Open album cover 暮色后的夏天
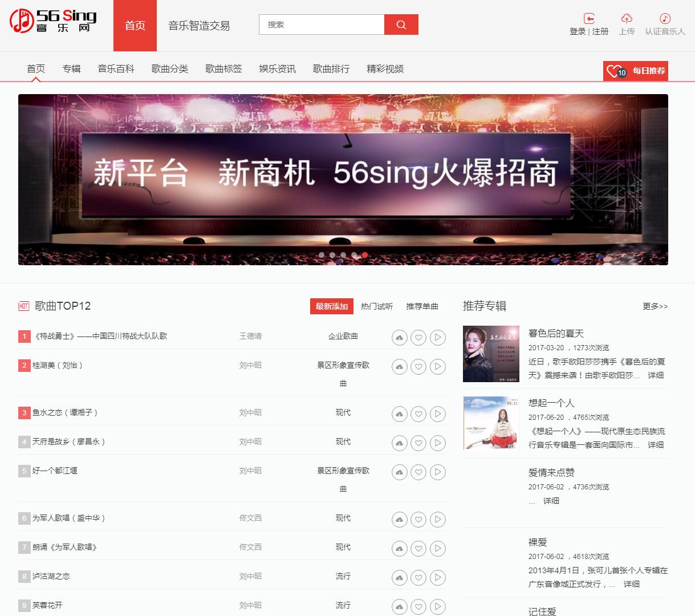 click(491, 354)
